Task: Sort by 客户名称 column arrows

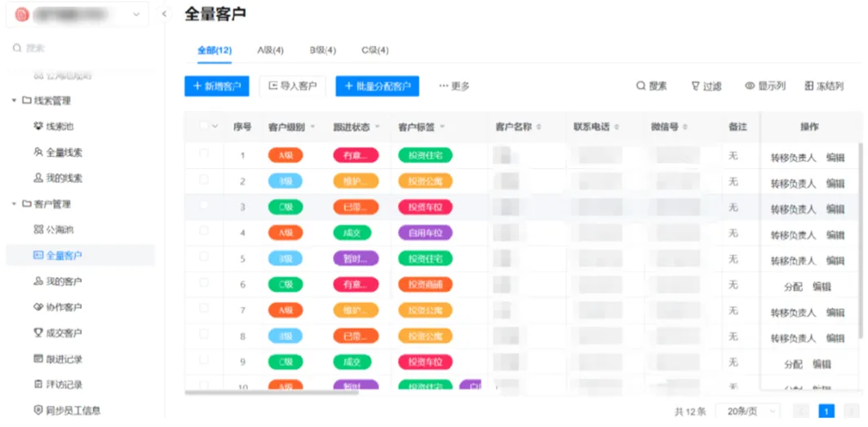Action: click(x=538, y=127)
